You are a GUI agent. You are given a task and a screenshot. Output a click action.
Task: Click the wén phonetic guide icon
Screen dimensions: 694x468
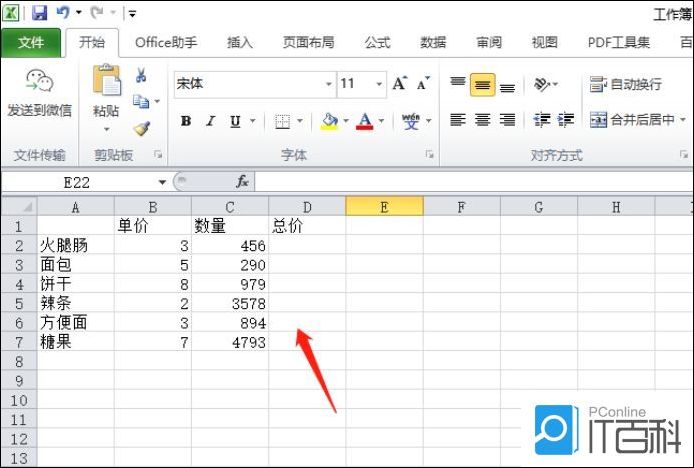(x=411, y=120)
